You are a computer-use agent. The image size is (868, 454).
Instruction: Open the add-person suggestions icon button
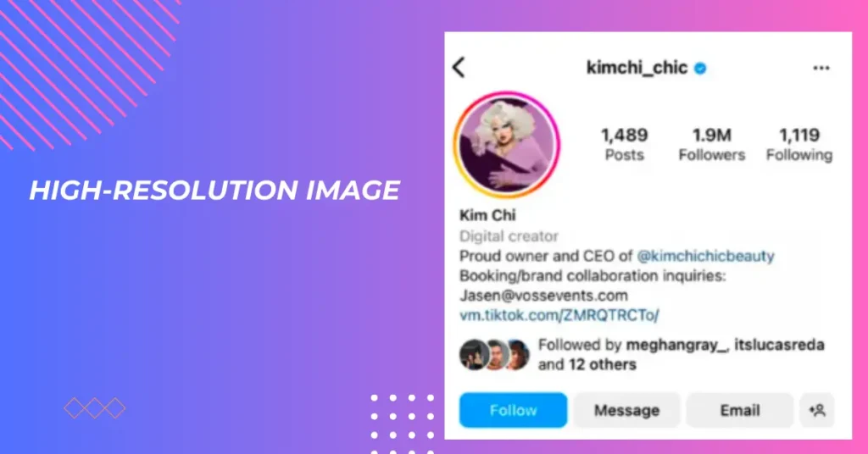817,410
